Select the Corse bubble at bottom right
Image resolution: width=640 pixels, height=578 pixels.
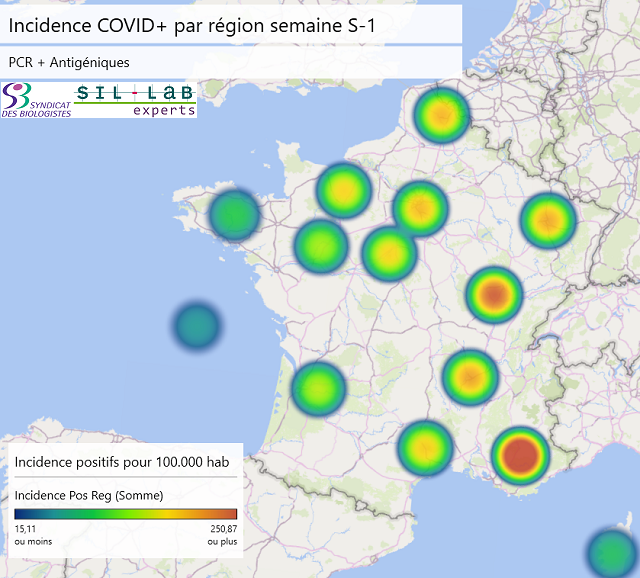click(613, 553)
